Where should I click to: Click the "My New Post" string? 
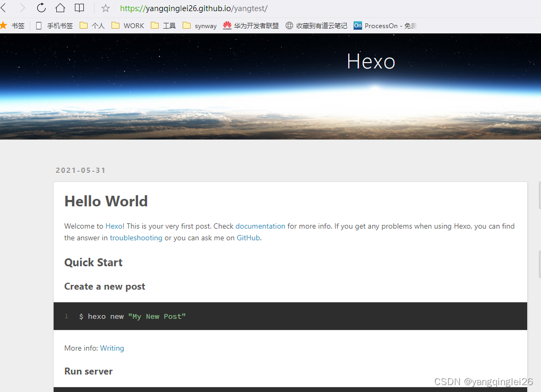coord(157,317)
